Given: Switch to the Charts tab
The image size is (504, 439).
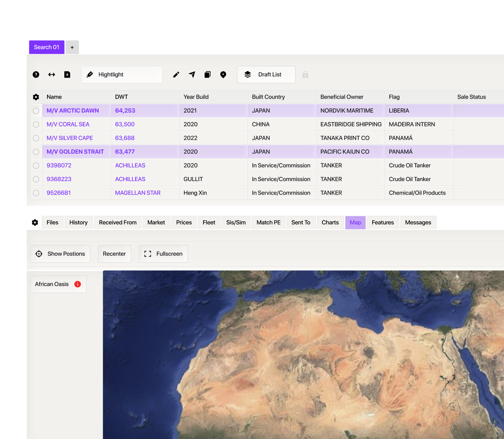Looking at the screenshot, I should pos(330,223).
